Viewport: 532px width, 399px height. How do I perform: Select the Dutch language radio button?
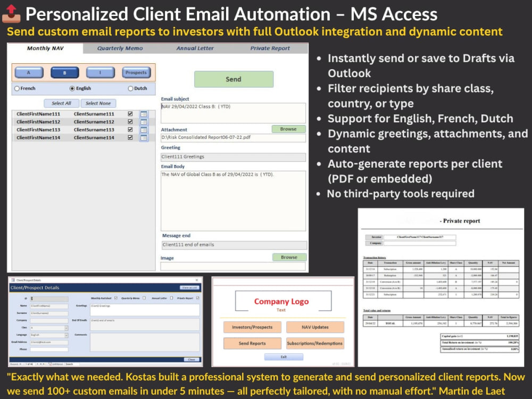coord(130,88)
